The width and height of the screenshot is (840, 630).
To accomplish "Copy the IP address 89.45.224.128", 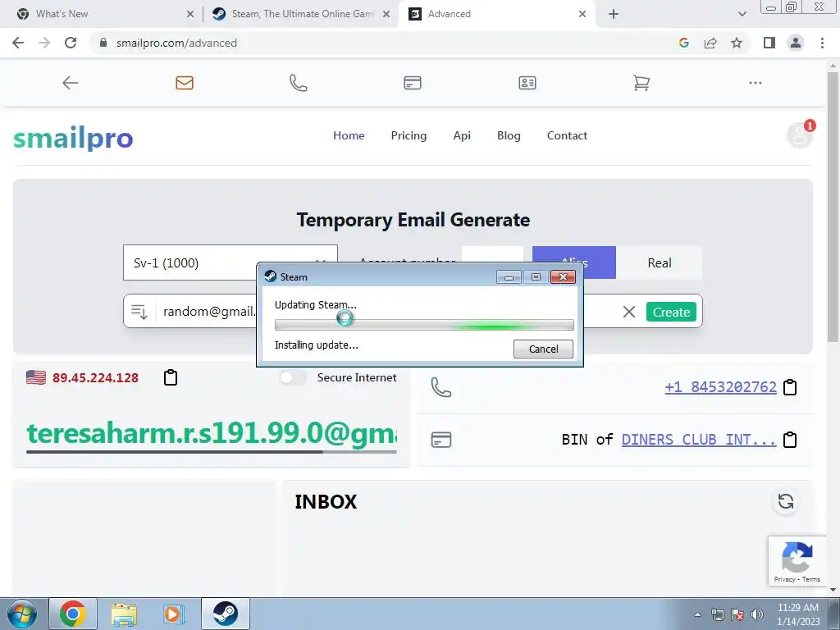I will 171,377.
